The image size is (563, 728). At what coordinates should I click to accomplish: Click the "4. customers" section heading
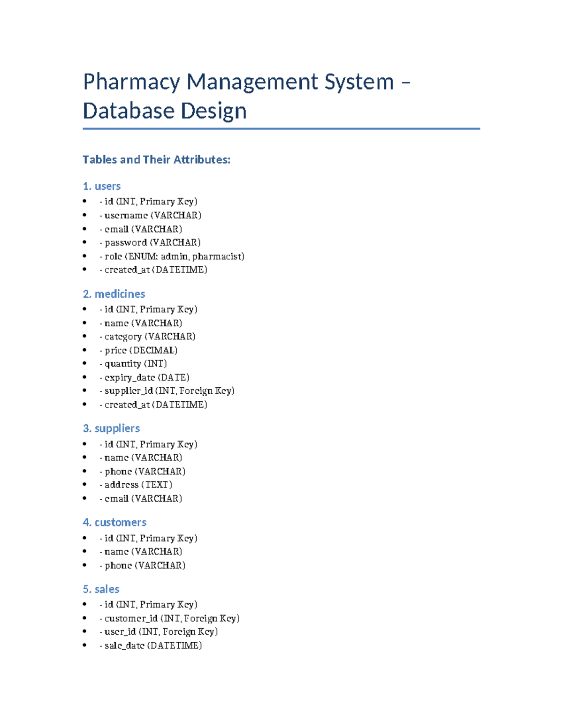click(114, 522)
